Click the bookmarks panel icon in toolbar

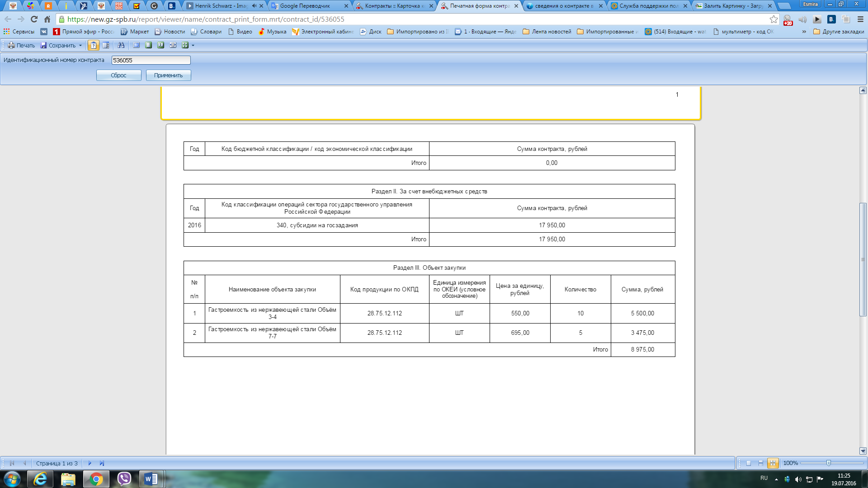click(106, 45)
